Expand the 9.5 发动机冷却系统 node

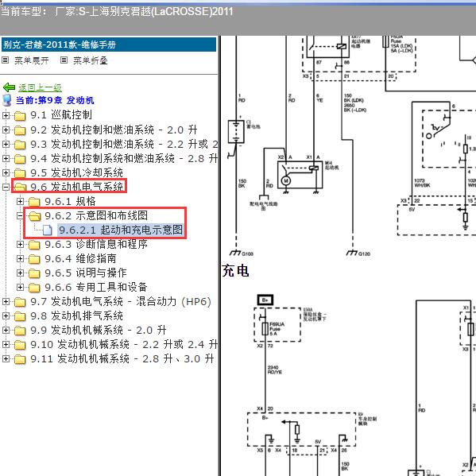6,172
